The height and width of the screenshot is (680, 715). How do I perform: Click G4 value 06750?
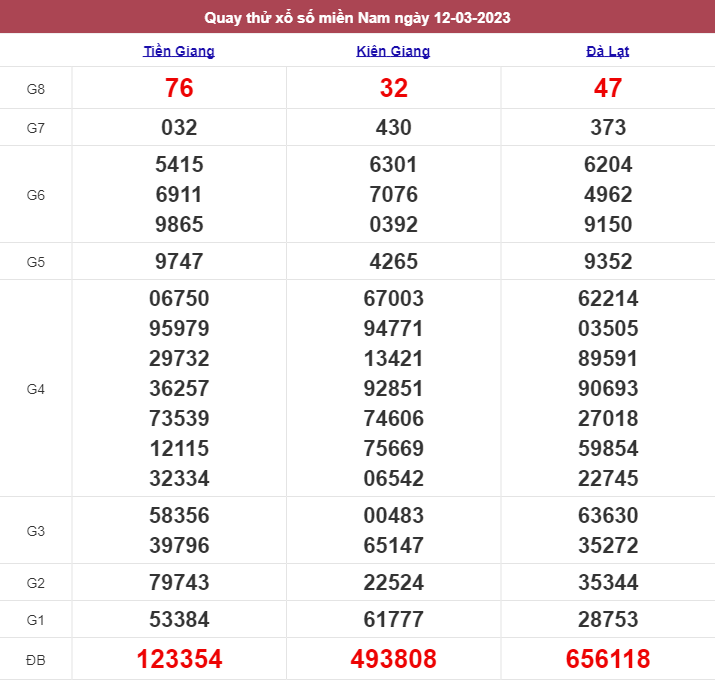coord(179,299)
